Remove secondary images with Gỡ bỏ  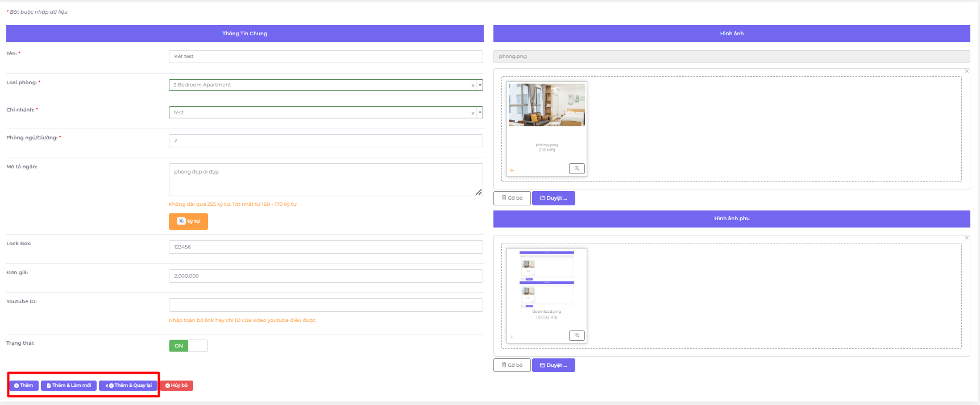tap(512, 365)
